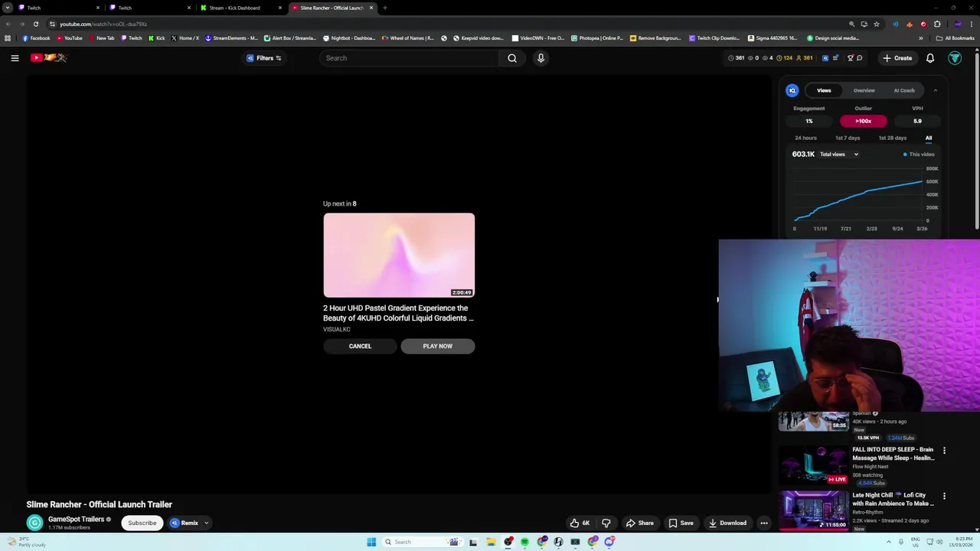This screenshot has height=551, width=980.
Task: Select the 1st 28 days range
Action: pos(893,138)
